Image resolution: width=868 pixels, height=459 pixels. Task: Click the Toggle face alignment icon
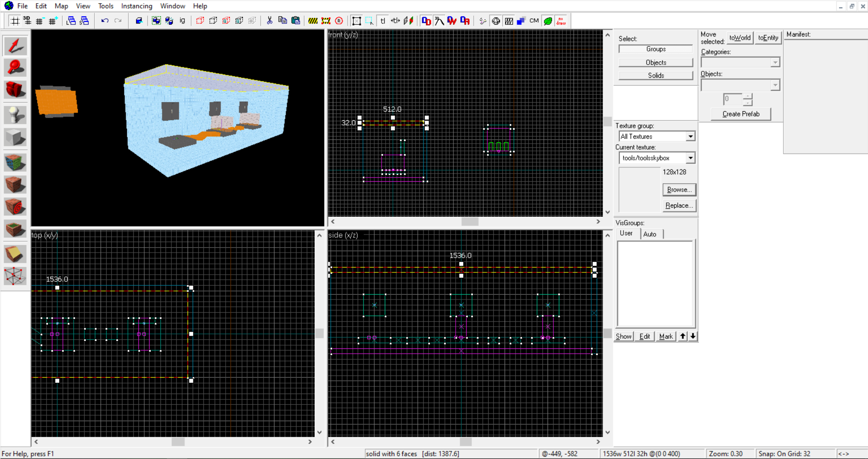tap(409, 21)
